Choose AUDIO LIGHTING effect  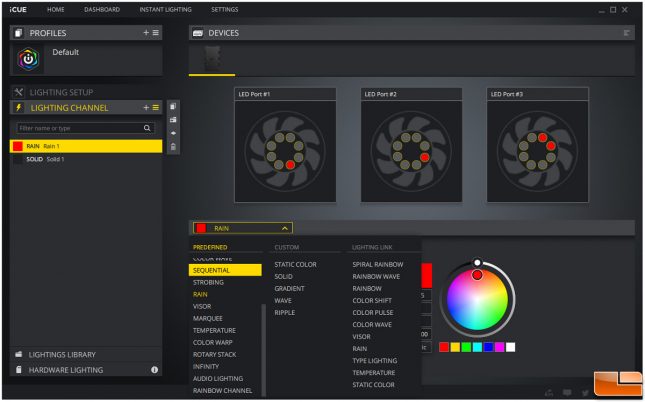(218, 379)
